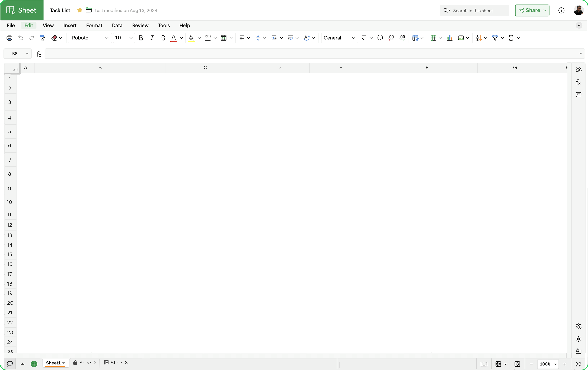Open the Format menu
Viewport: 588px width, 370px height.
(94, 25)
